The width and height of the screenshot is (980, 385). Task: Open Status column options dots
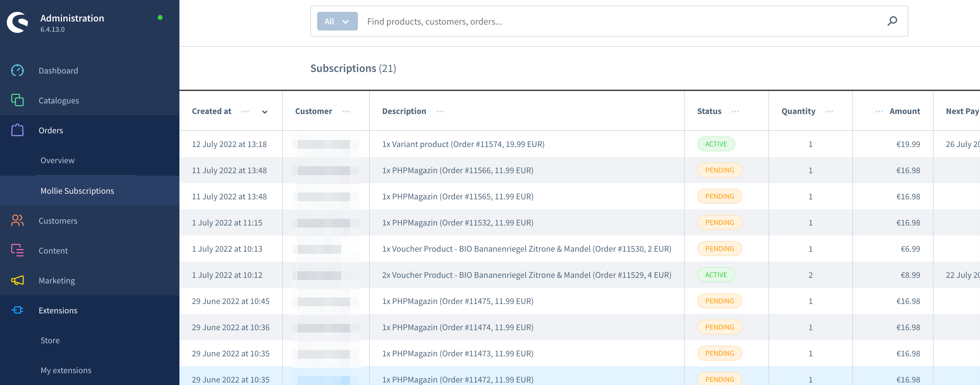735,112
